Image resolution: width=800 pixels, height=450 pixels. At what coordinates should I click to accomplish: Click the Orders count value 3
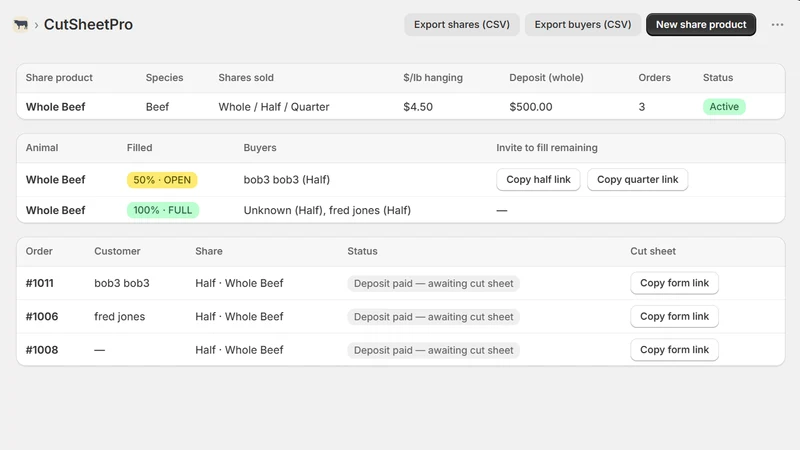click(x=642, y=107)
